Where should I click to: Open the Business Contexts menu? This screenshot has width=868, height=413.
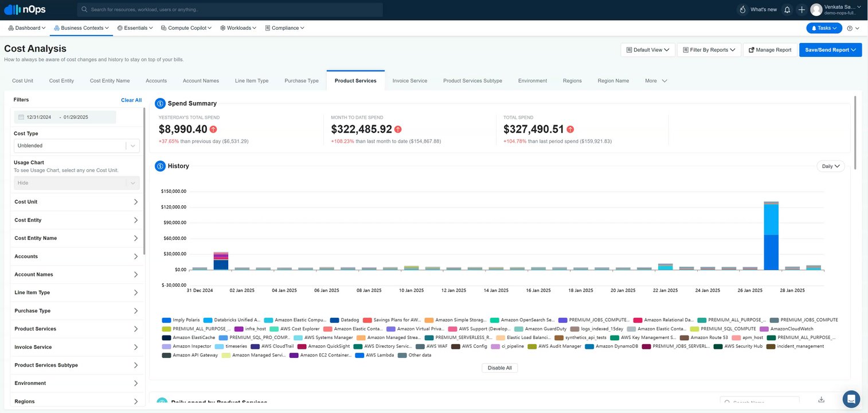pos(81,28)
